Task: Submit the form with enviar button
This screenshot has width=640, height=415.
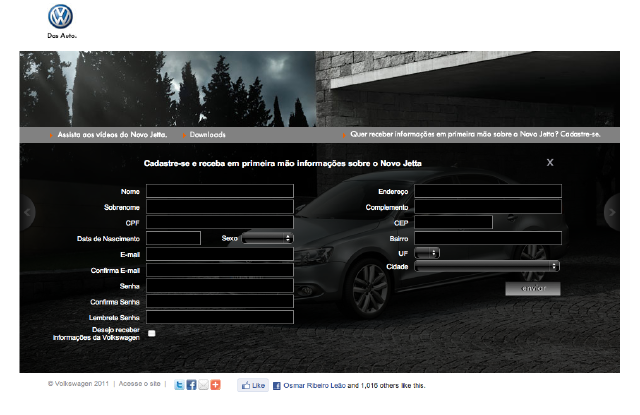Action: (x=533, y=289)
